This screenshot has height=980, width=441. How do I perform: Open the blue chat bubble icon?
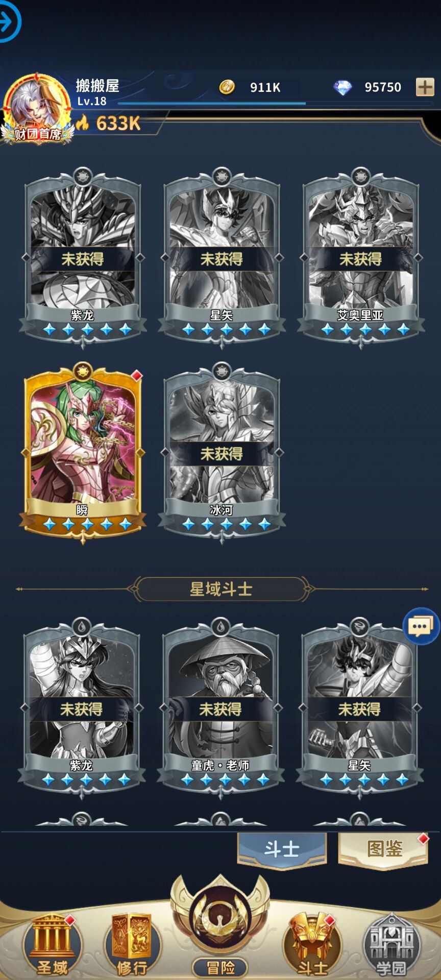click(x=421, y=626)
